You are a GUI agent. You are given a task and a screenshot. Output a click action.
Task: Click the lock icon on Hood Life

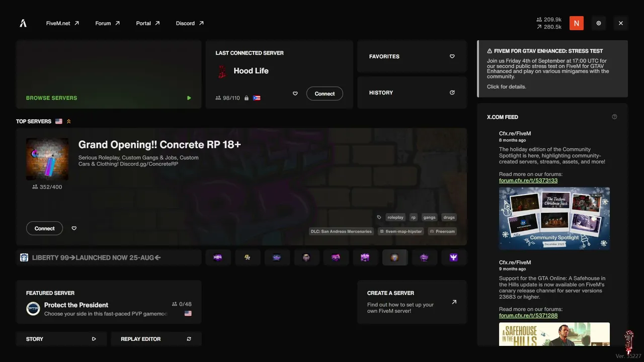pos(247,98)
